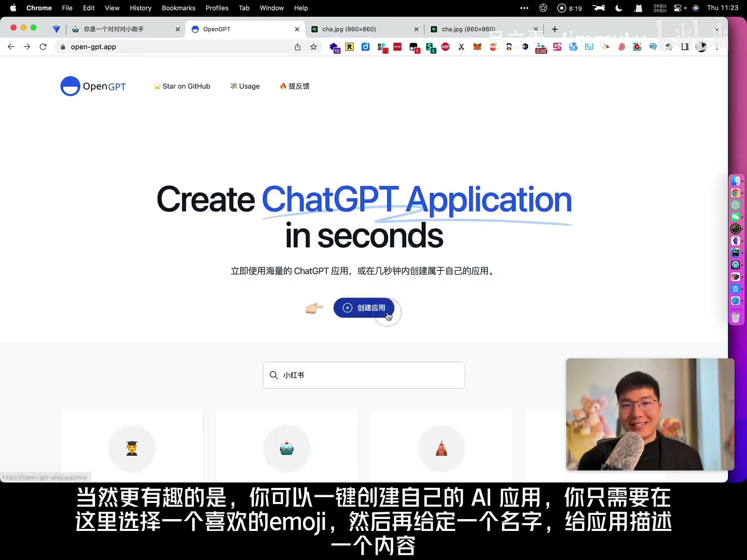Open the Adblock Plus extension
The height and width of the screenshot is (560, 747).
[x=445, y=47]
